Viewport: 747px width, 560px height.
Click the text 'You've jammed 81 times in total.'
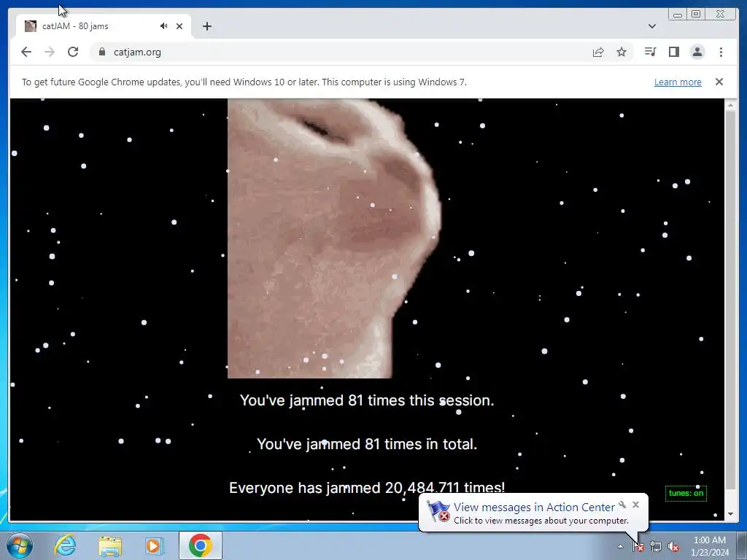click(x=367, y=444)
